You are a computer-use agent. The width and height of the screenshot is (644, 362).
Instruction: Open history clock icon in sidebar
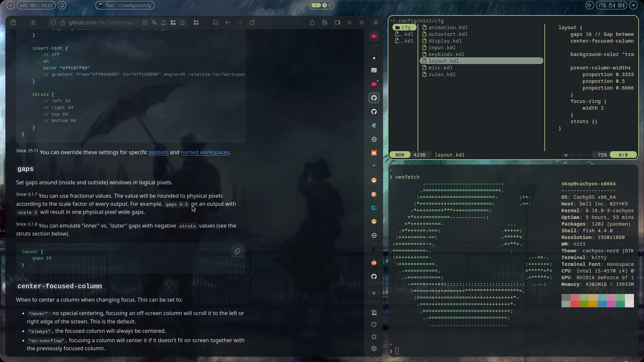(x=374, y=324)
